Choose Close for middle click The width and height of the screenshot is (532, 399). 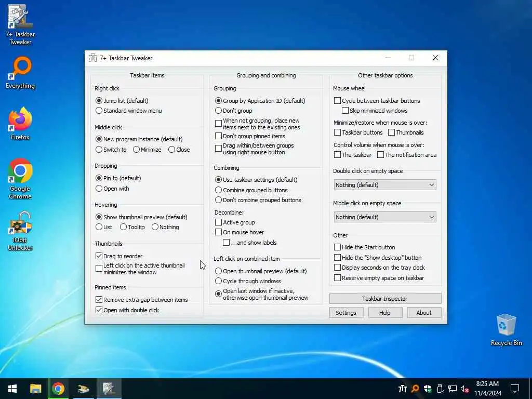pyautogui.click(x=179, y=150)
